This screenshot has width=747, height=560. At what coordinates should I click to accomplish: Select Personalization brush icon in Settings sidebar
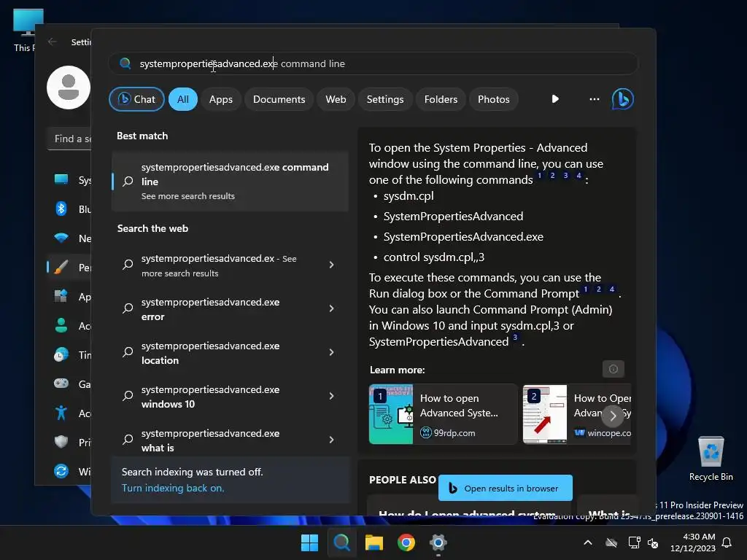(61, 267)
